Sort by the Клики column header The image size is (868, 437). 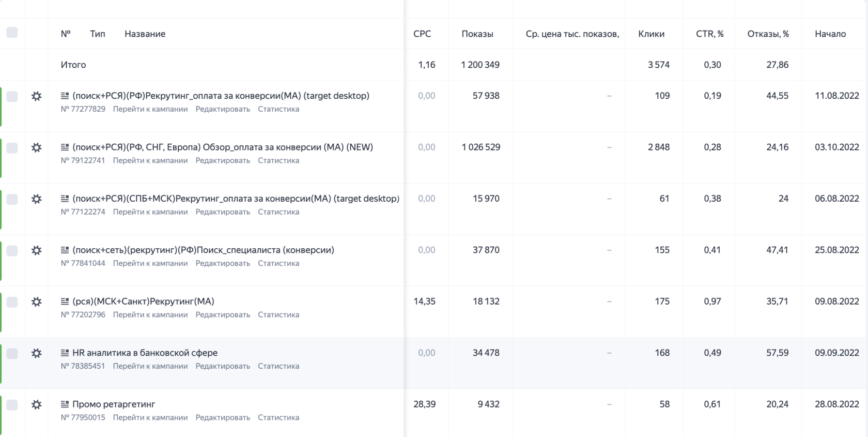[651, 34]
